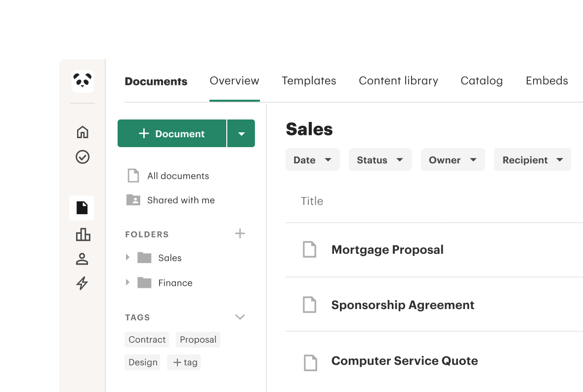Open the Date filter dropdown
The width and height of the screenshot is (583, 392).
(x=312, y=159)
